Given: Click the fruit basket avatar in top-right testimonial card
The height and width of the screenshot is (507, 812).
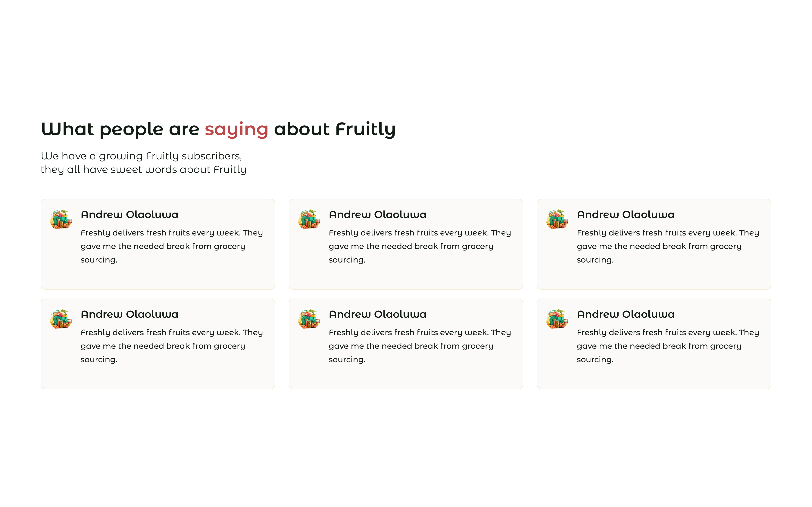Looking at the screenshot, I should point(557,219).
